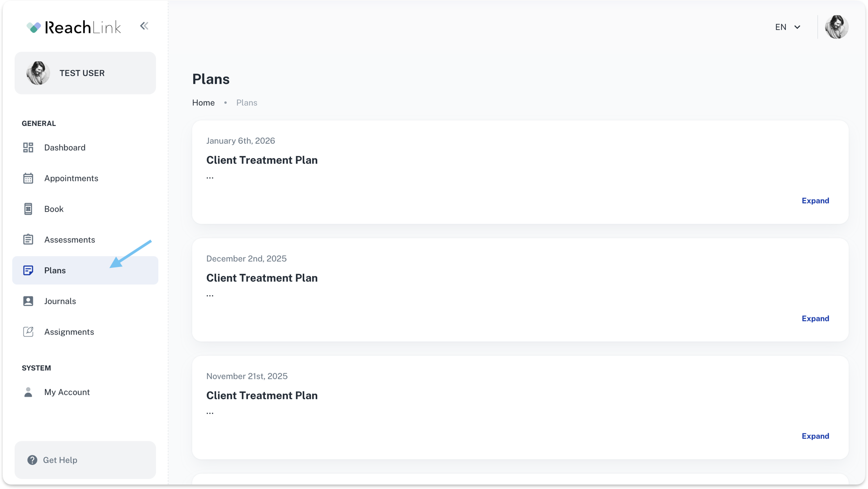This screenshot has width=868, height=489.
Task: Open the EN language dropdown
Action: (788, 27)
